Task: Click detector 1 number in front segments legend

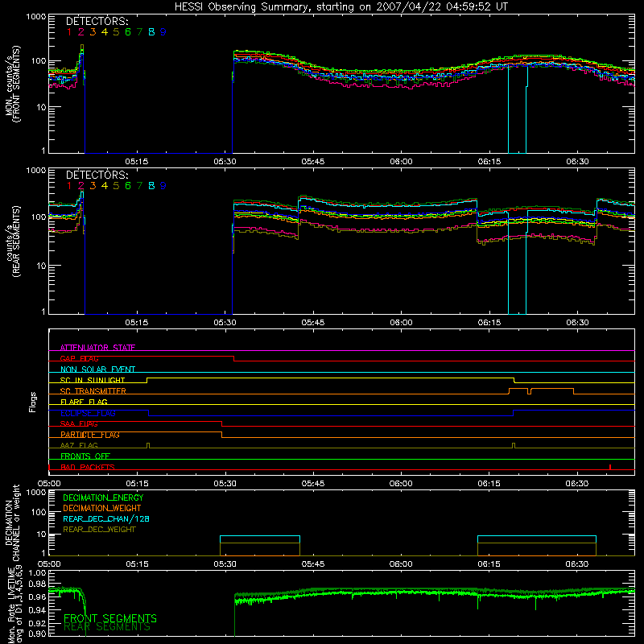Action: [x=69, y=32]
